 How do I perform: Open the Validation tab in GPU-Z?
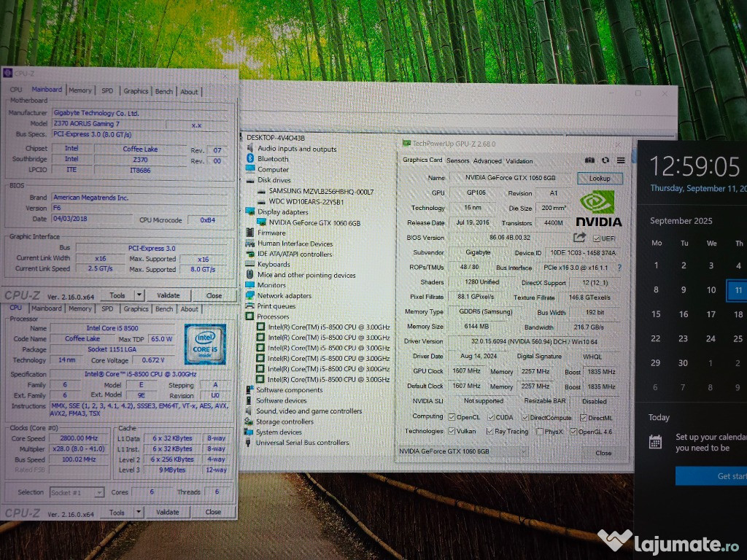pos(519,161)
